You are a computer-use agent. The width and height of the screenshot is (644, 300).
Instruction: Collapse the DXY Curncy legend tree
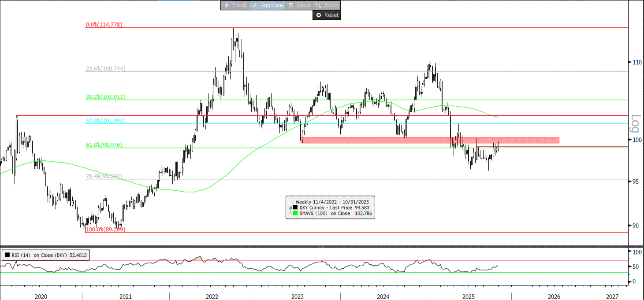click(x=290, y=207)
